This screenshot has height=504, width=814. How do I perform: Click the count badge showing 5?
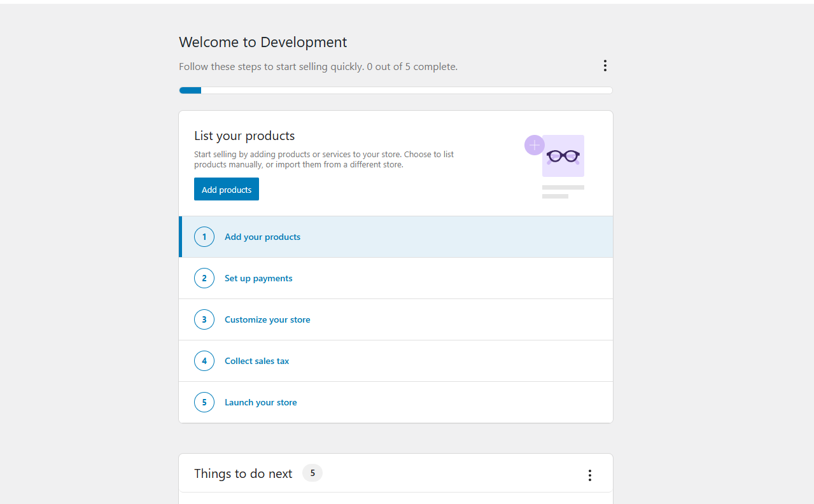point(312,473)
